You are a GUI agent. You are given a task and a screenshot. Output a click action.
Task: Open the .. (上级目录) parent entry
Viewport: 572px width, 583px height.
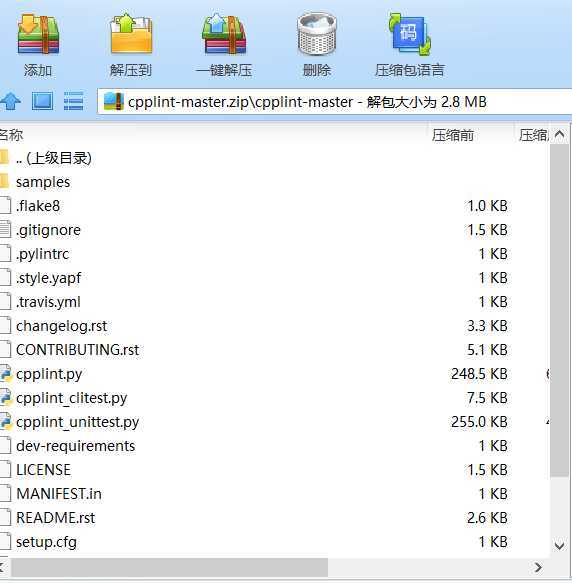(54, 158)
